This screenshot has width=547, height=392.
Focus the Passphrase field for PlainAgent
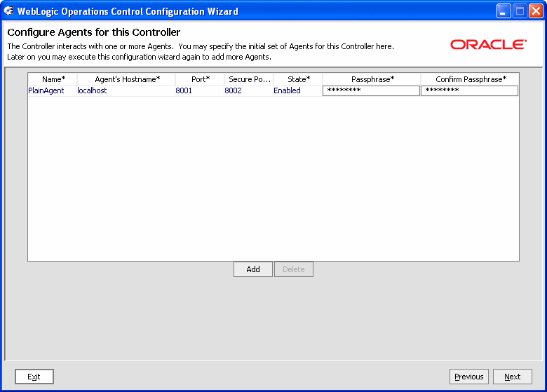[371, 90]
